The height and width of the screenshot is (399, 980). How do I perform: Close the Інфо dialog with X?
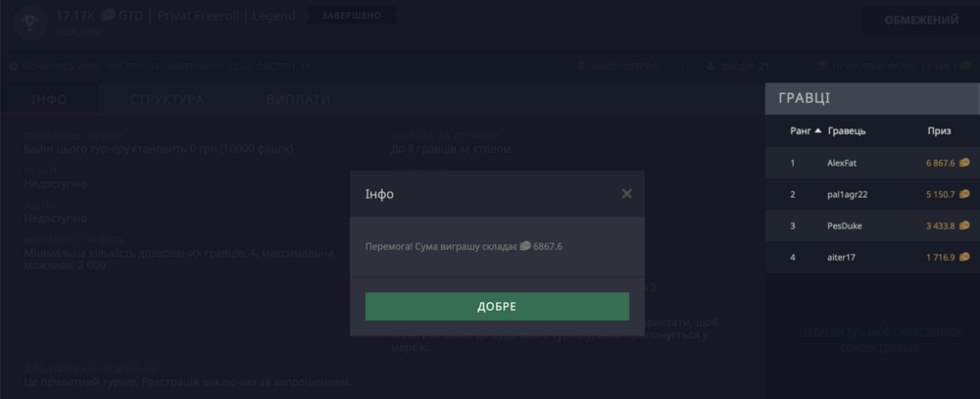click(627, 194)
